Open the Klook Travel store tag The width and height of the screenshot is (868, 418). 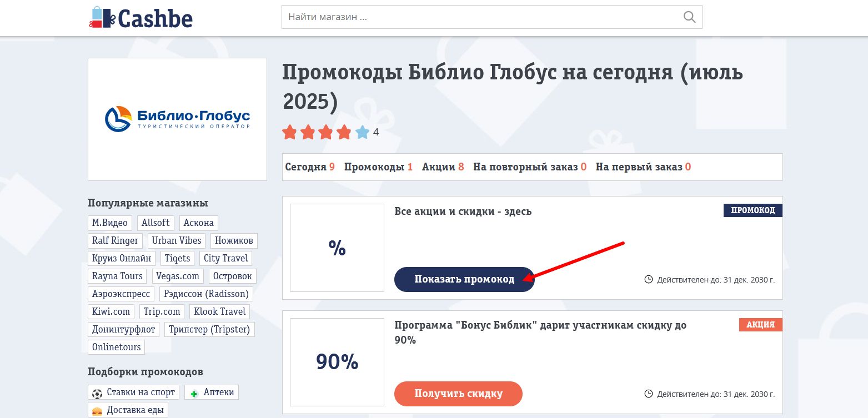coord(220,311)
